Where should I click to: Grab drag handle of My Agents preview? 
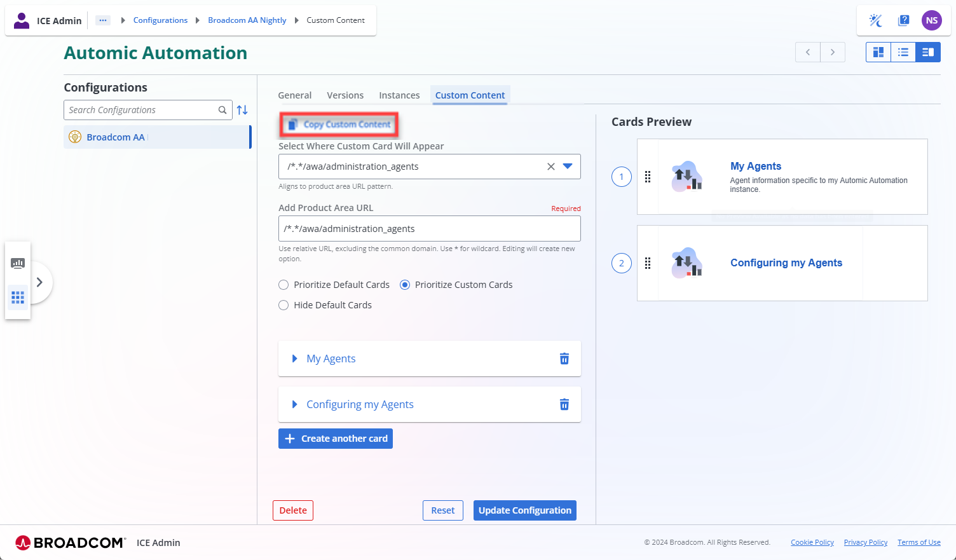(648, 177)
